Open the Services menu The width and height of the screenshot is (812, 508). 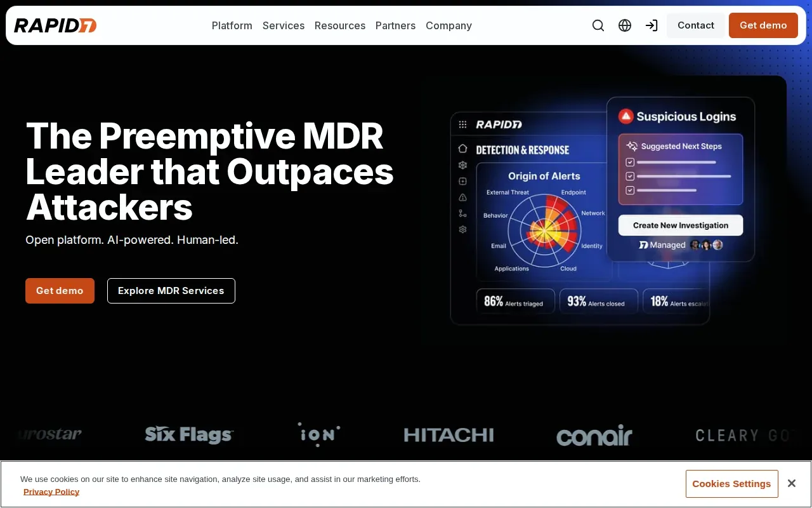(284, 25)
